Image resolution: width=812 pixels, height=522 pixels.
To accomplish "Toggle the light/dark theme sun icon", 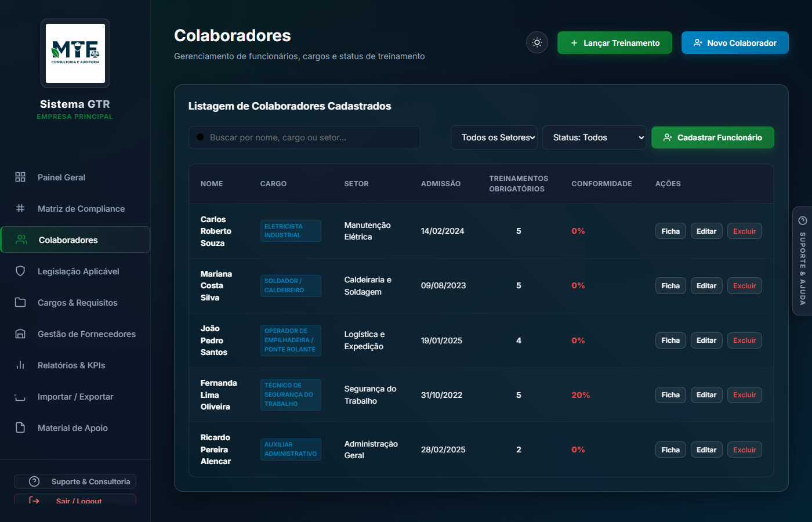I will click(x=537, y=42).
